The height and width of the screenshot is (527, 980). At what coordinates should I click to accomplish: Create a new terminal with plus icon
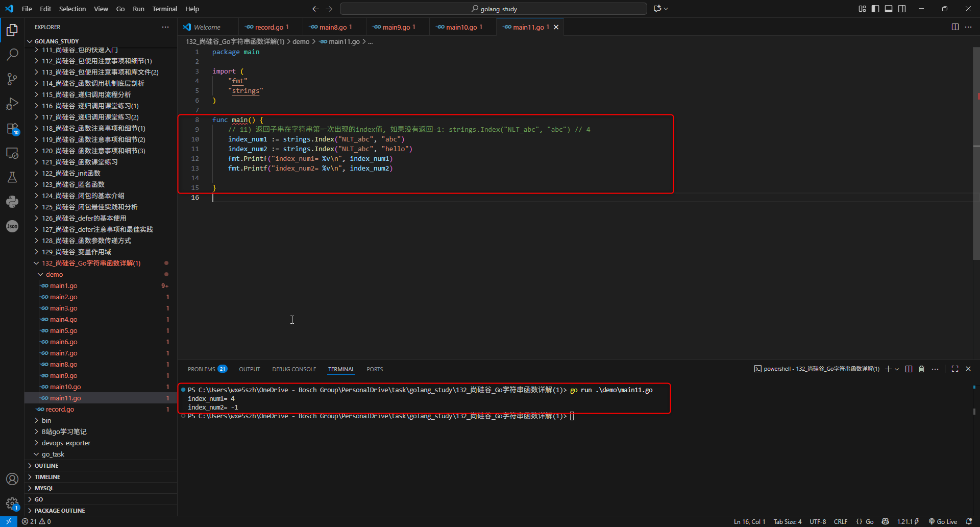click(x=888, y=369)
